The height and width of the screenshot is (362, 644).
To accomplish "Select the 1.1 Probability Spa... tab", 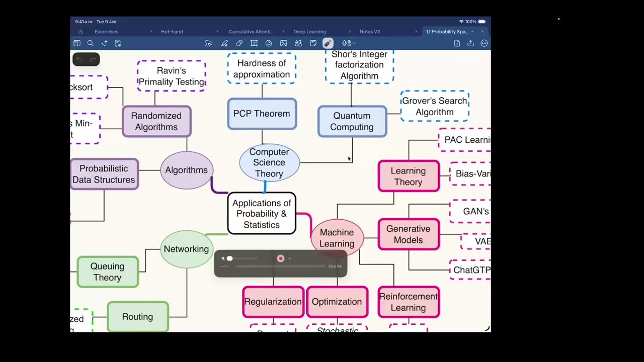I will 447,32.
